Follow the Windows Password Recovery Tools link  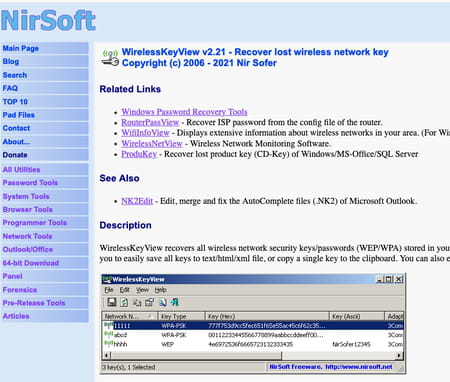(184, 112)
